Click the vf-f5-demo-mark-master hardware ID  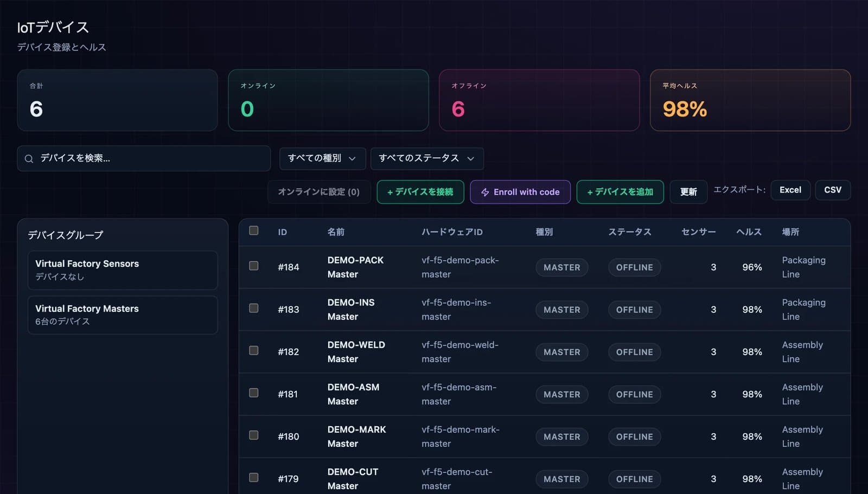point(461,437)
